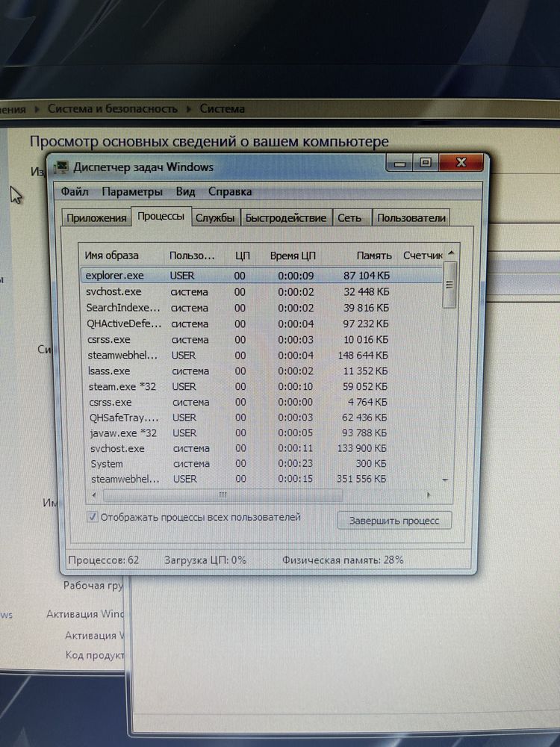Select csrss.exe using 10 016 КБ
The width and height of the screenshot is (560, 747).
(x=262, y=340)
